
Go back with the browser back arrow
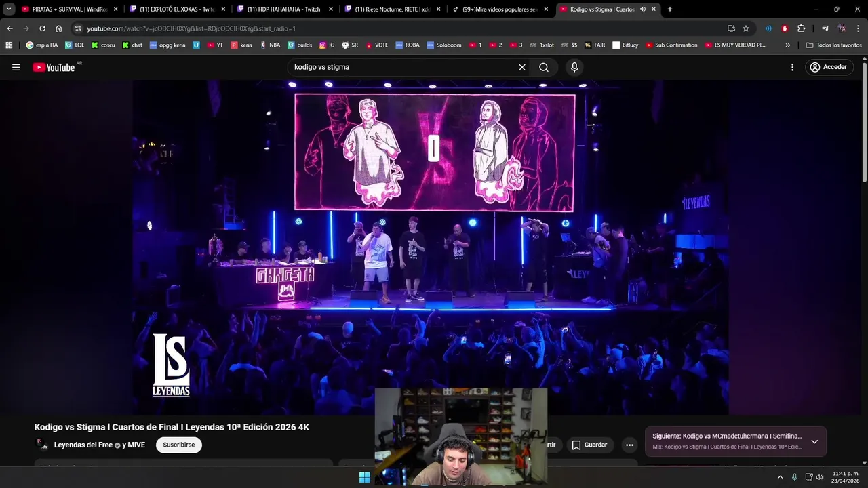pos(9,28)
